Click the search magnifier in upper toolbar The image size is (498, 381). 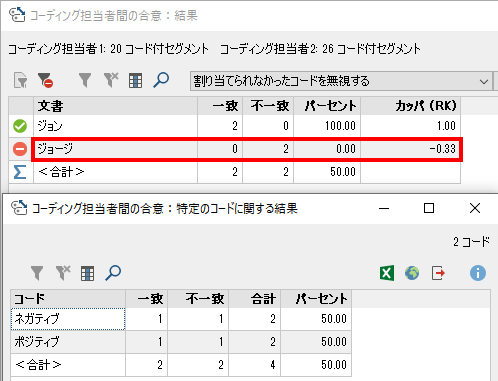click(x=161, y=80)
